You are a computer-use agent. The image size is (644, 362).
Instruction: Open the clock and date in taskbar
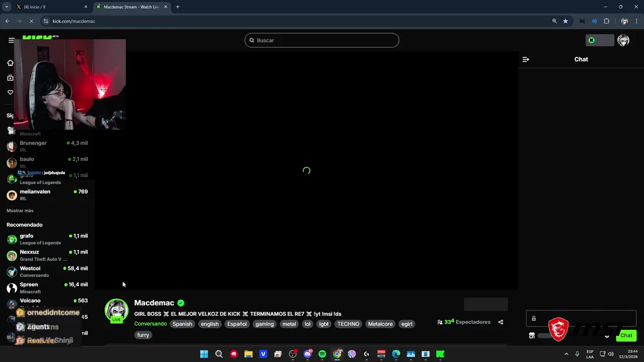tap(628, 354)
